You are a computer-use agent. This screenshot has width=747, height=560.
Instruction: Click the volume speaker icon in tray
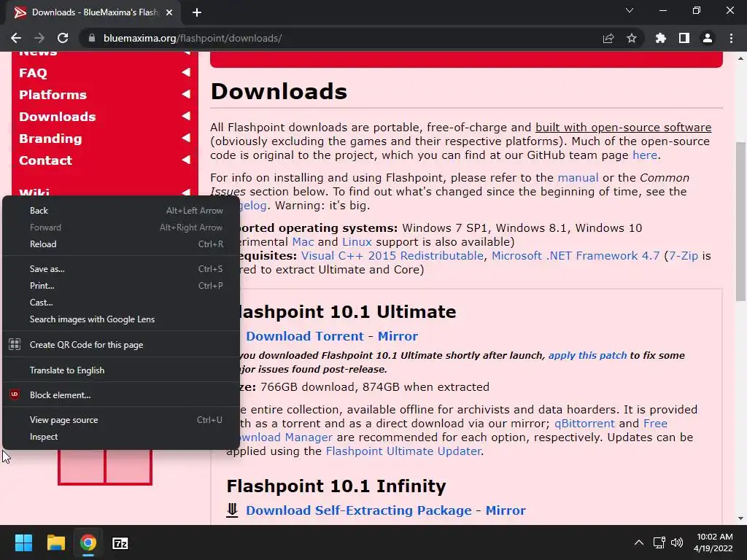pos(676,542)
